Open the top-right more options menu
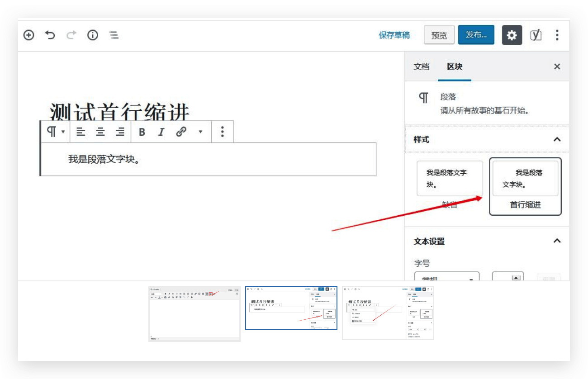This screenshot has width=588, height=379. coord(557,35)
